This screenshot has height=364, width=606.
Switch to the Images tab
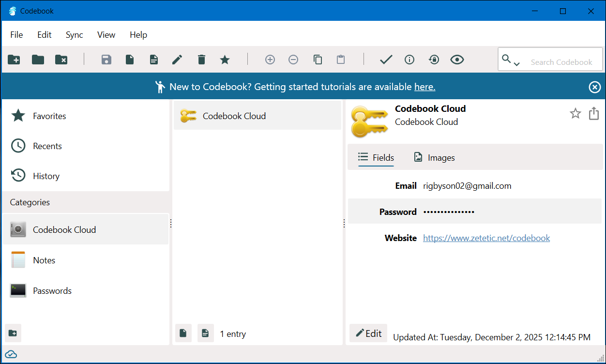pos(434,157)
